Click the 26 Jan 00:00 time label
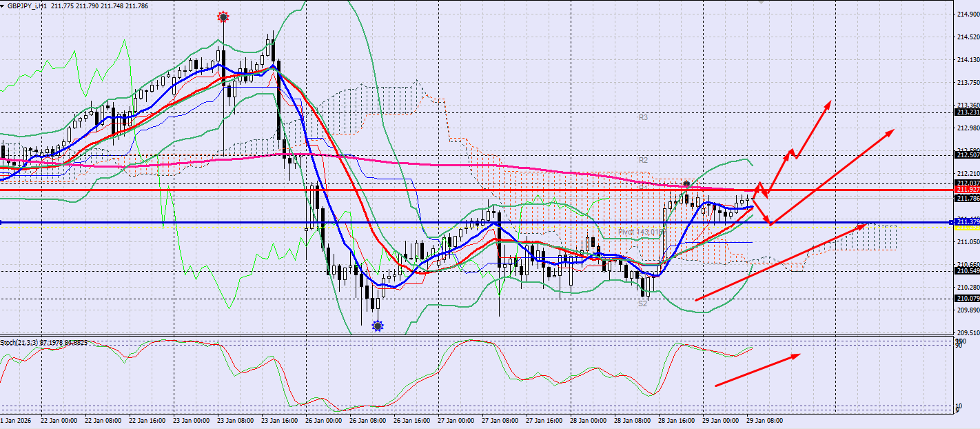 (x=323, y=420)
